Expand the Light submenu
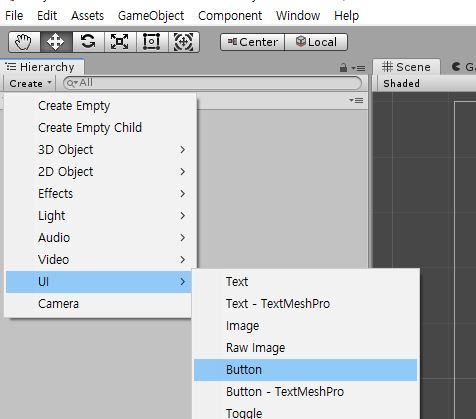This screenshot has width=476, height=419. [101, 216]
